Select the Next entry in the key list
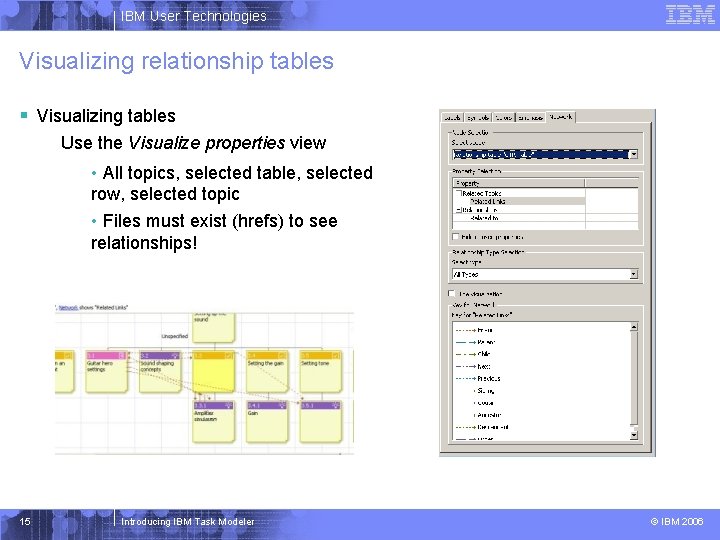Image resolution: width=720 pixels, height=540 pixels. pos(484,366)
